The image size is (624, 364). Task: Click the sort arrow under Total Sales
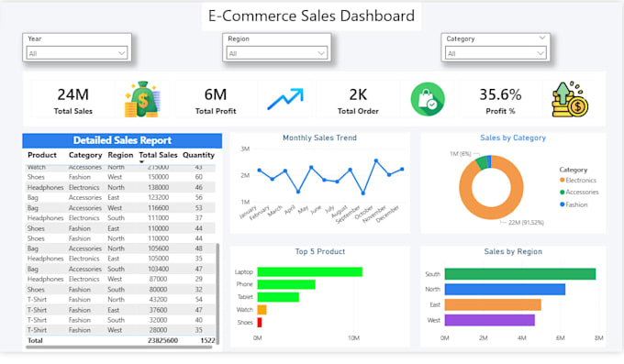coord(141,162)
